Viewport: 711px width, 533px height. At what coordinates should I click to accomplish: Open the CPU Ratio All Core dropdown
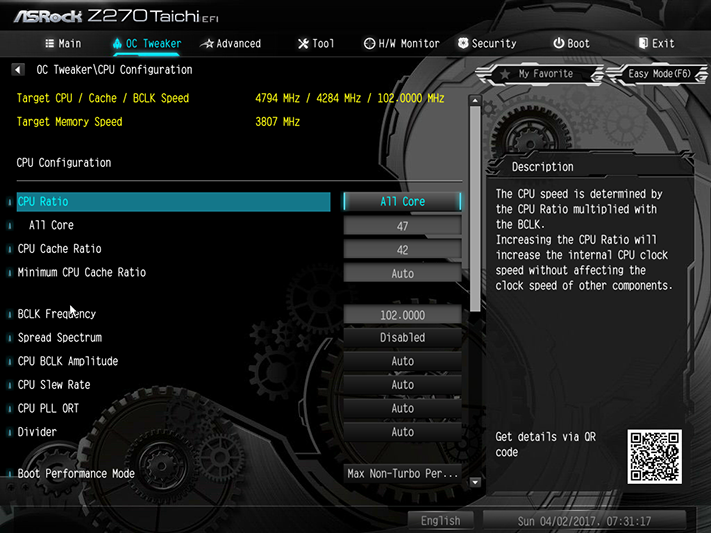pos(402,201)
